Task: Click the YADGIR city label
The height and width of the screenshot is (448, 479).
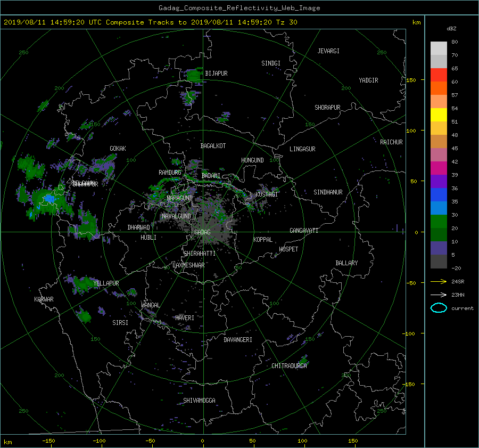Action: 368,80
